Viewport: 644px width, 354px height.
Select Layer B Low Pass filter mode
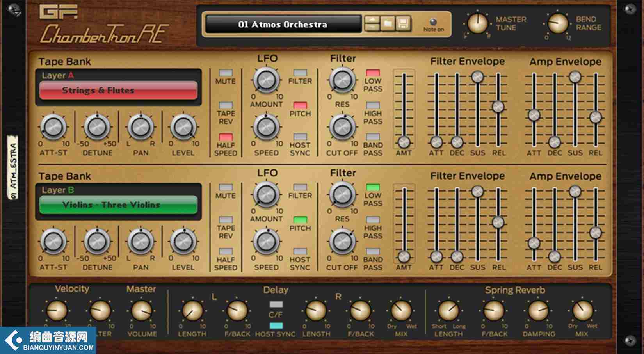[373, 187]
